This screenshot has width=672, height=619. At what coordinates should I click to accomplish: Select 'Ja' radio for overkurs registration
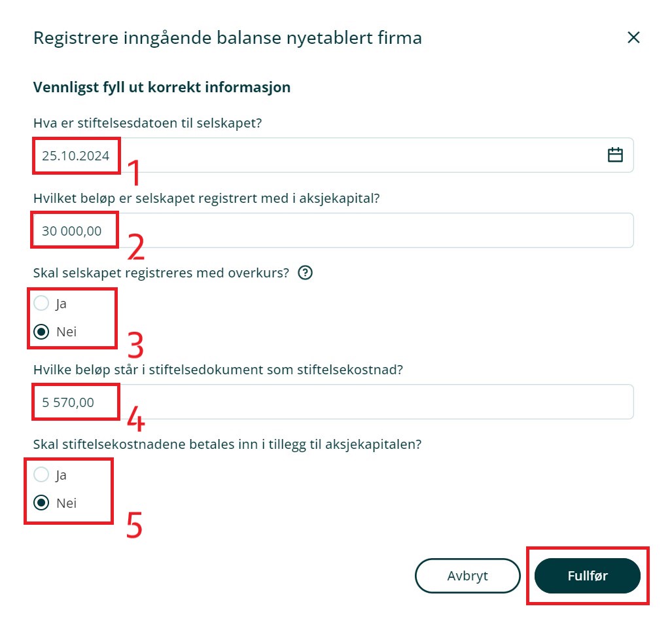[41, 304]
